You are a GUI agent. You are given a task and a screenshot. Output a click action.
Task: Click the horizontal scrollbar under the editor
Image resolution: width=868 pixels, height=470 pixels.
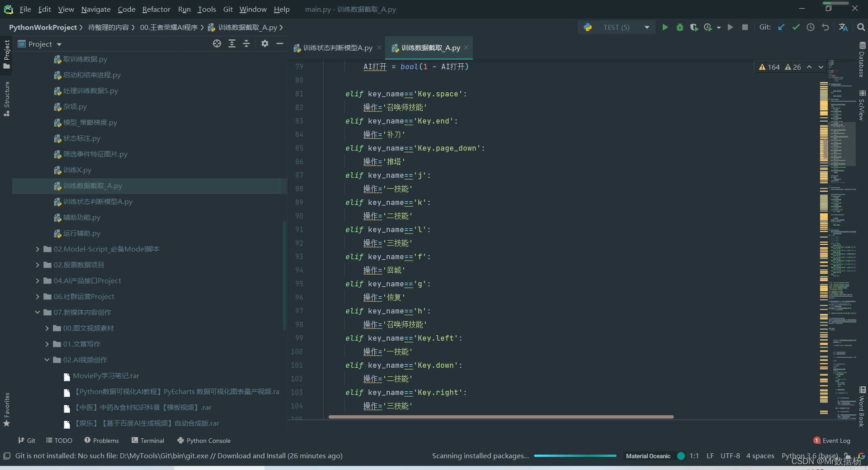click(x=501, y=417)
